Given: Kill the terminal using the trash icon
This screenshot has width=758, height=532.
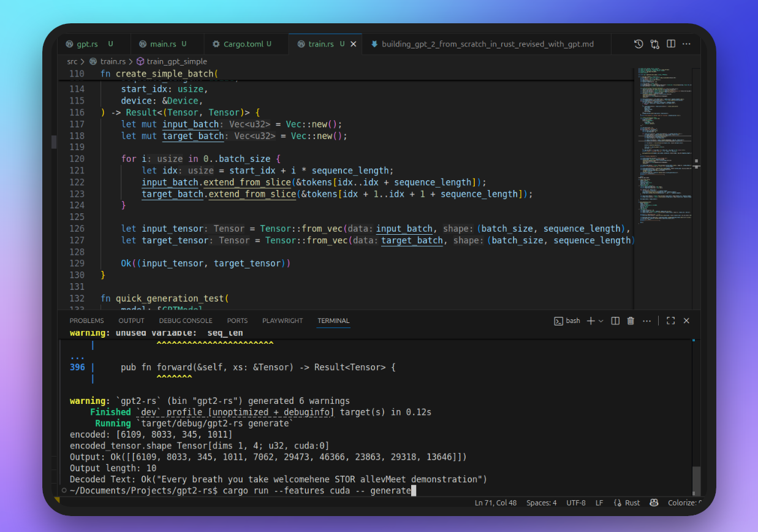Looking at the screenshot, I should tap(631, 321).
